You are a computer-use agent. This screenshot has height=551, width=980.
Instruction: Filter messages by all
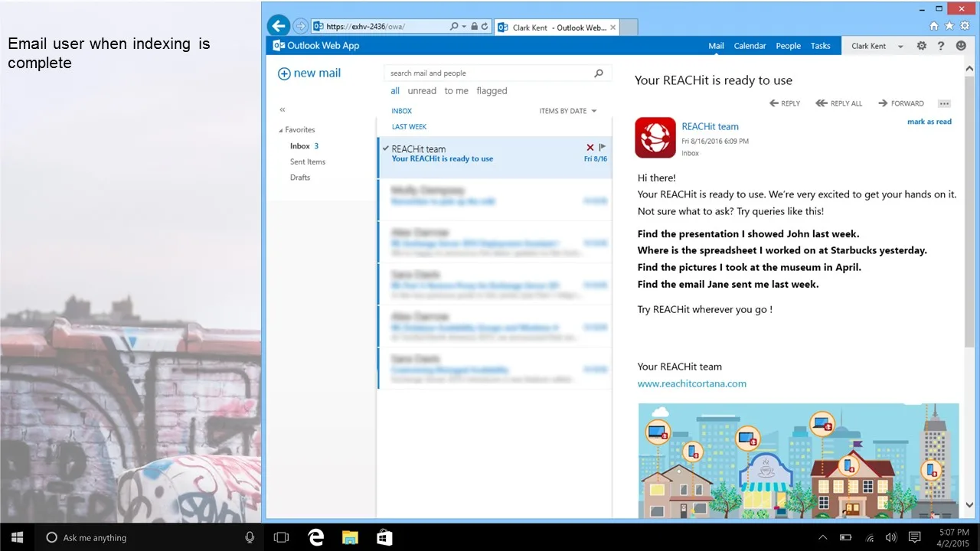coord(395,91)
